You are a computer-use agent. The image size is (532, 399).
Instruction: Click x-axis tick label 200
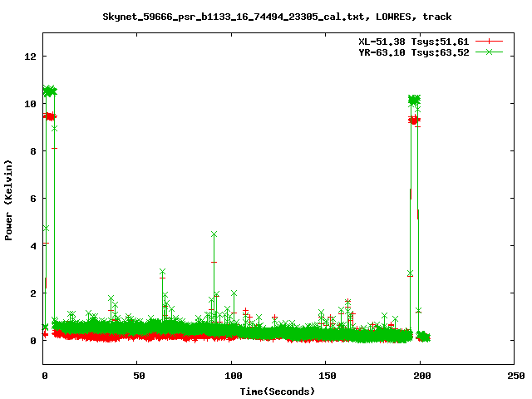[421, 376]
